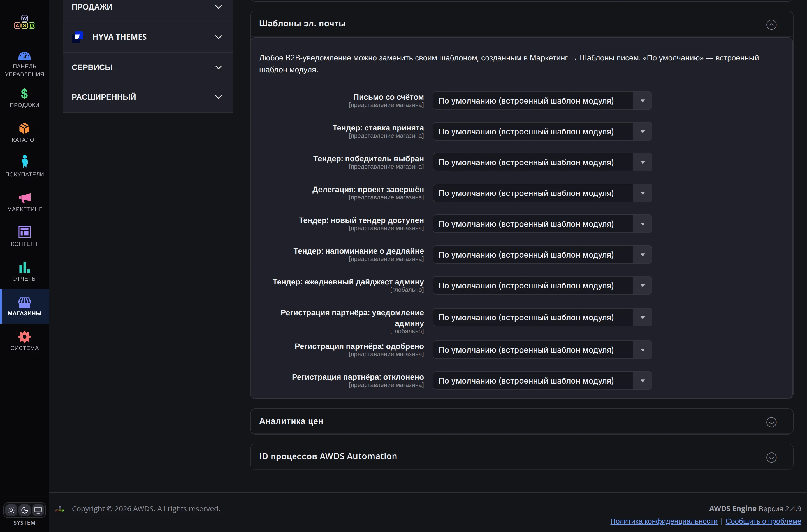Open the Письмо со счётом template dropdown
Screen dimensions: 807x532
542,101
